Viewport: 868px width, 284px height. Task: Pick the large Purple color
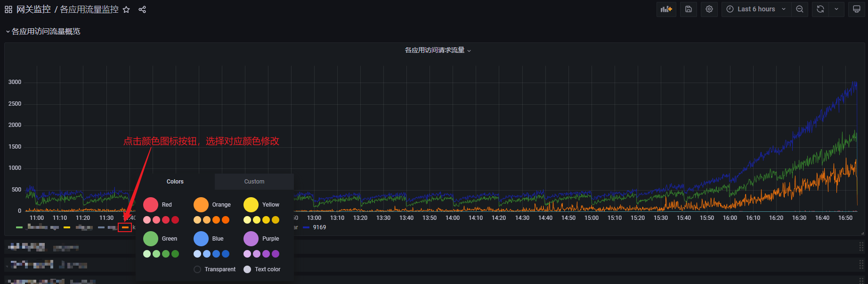click(x=251, y=239)
